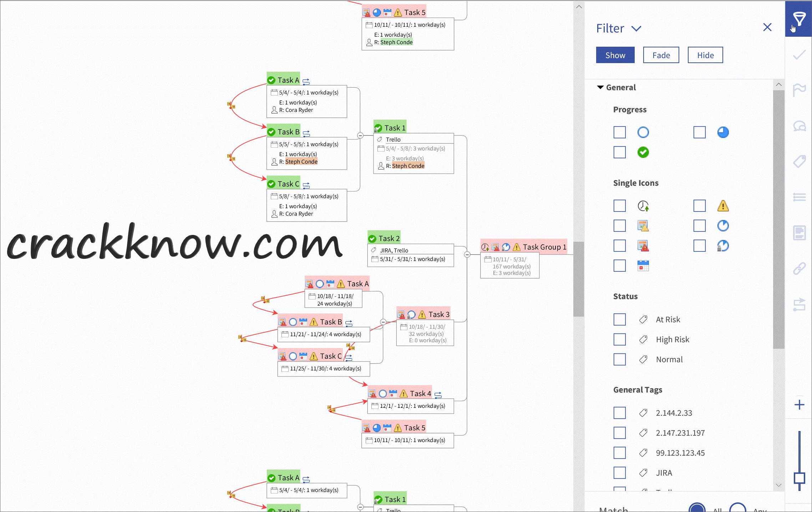The image size is (812, 512).
Task: Toggle the completed task progress checkbox
Action: (x=620, y=152)
